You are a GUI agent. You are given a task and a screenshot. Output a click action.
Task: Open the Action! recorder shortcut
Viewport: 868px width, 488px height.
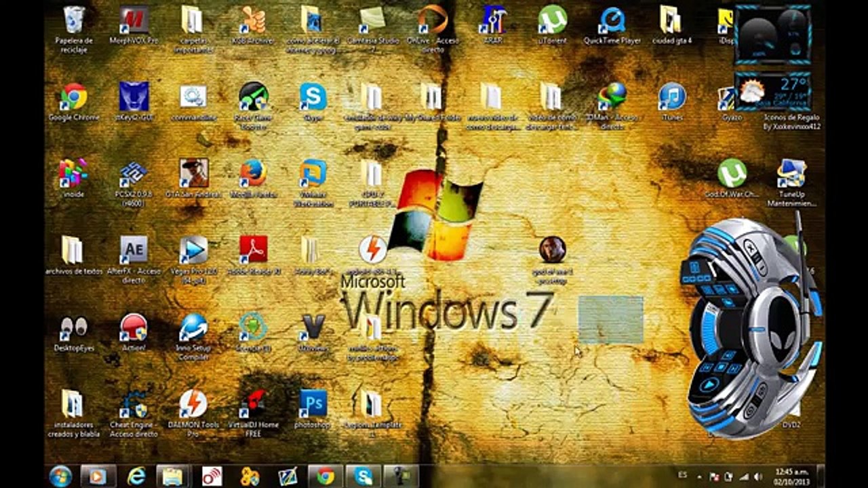pyautogui.click(x=134, y=327)
